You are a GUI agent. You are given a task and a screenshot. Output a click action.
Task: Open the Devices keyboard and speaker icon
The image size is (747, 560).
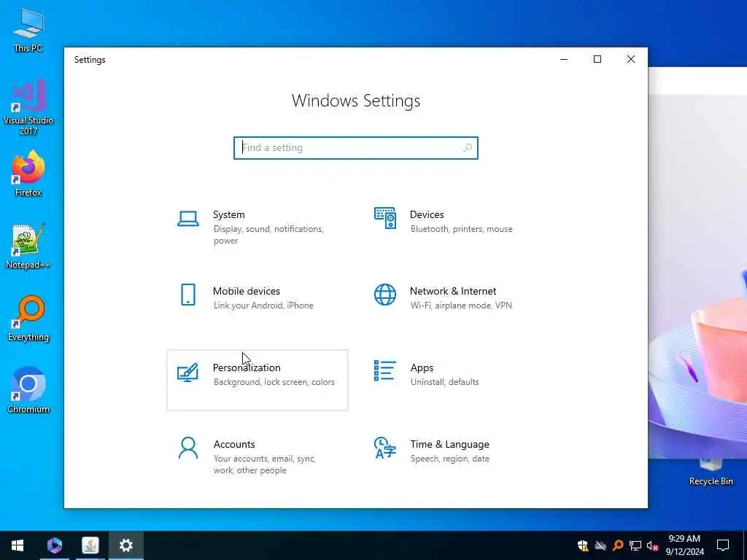click(385, 218)
